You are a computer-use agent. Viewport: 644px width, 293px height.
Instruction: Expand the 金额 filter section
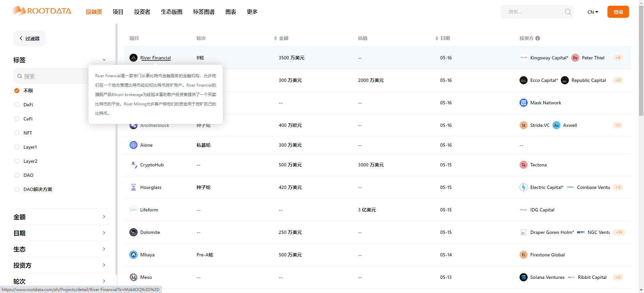click(x=60, y=217)
